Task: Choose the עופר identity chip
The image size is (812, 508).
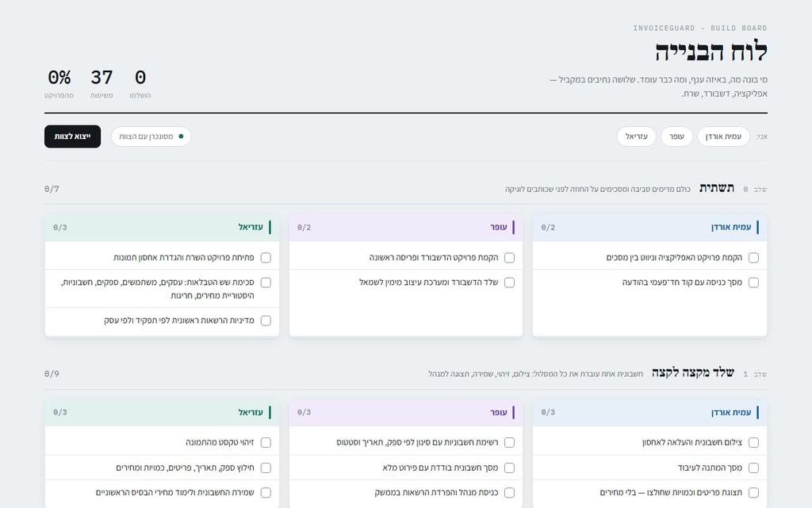Action: 676,137
